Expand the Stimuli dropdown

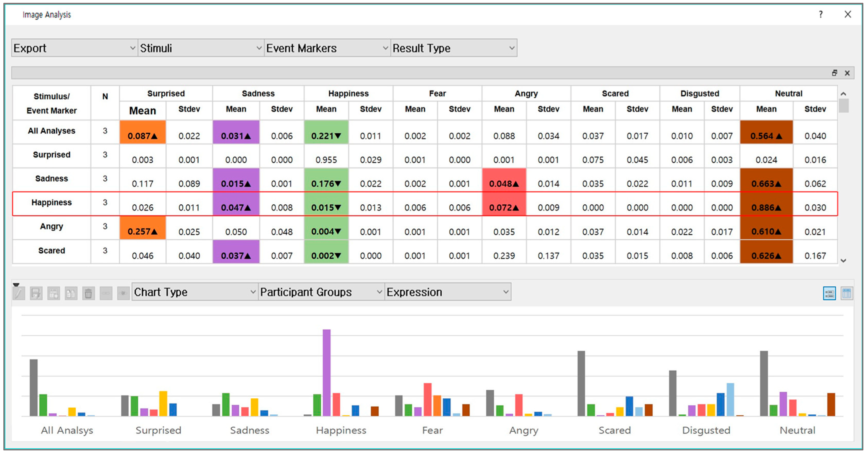[x=201, y=48]
